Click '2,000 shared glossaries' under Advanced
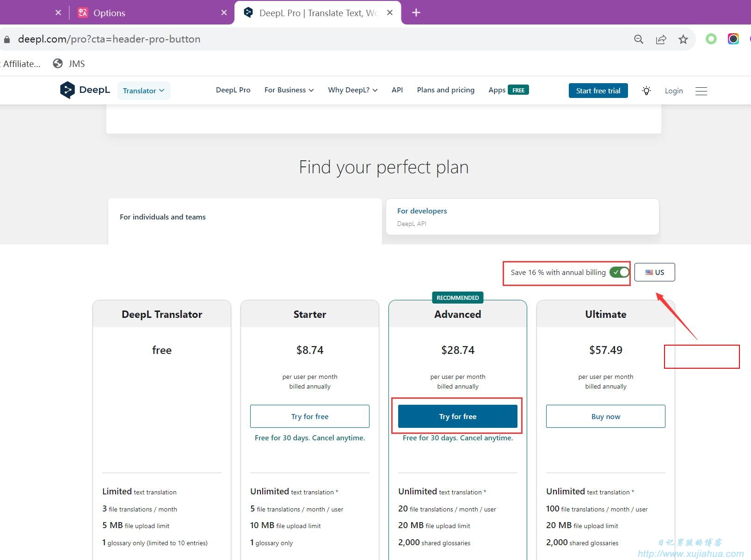This screenshot has width=751, height=560. click(434, 542)
